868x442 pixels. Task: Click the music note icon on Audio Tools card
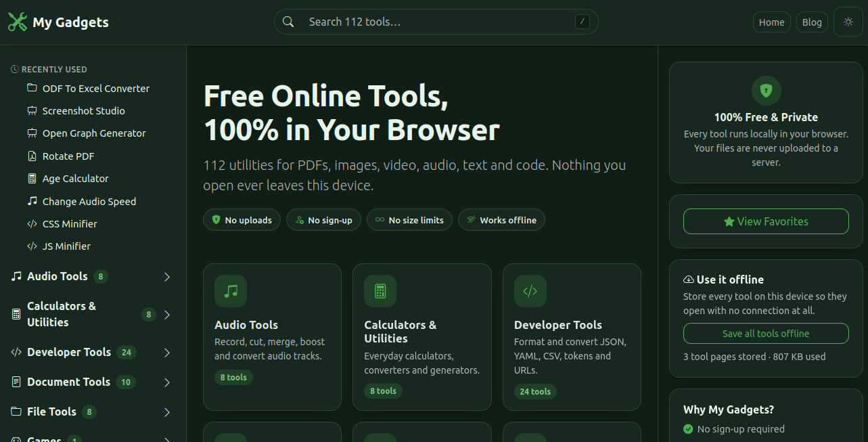point(231,291)
